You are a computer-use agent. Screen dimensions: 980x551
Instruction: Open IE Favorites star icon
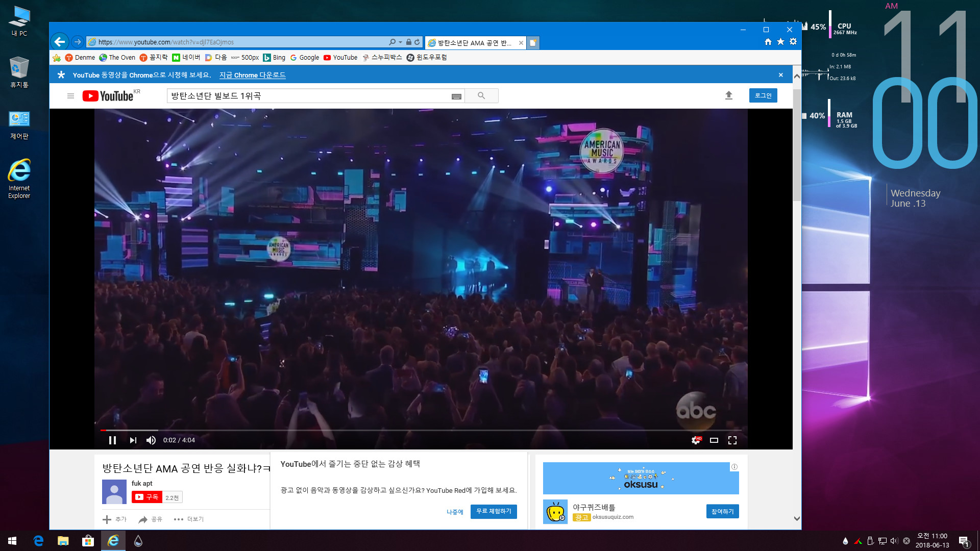click(780, 42)
